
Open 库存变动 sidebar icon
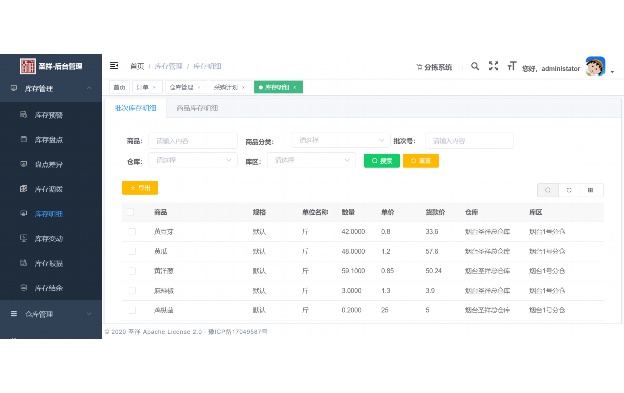[23, 238]
